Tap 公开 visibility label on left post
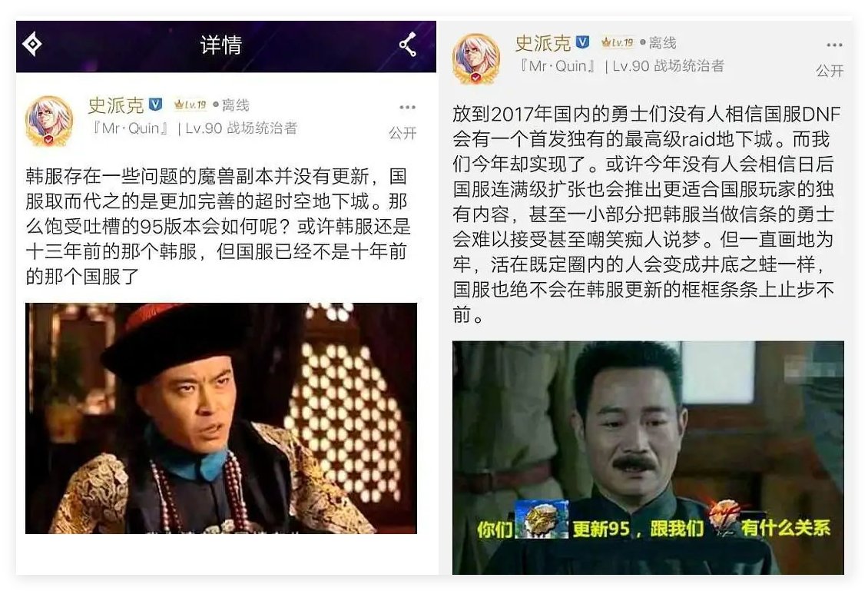 [x=403, y=133]
